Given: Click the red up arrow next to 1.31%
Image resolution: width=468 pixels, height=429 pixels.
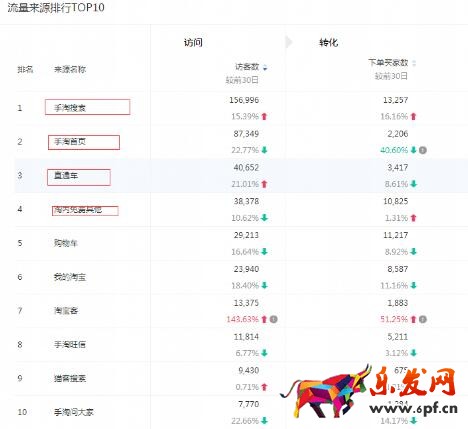Looking at the screenshot, I should (x=414, y=218).
